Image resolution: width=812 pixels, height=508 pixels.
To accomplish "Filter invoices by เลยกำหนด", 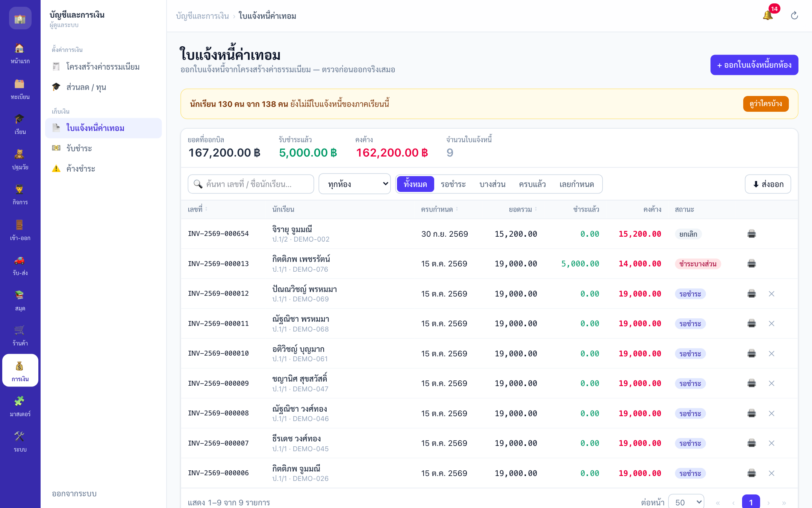I will (x=577, y=184).
